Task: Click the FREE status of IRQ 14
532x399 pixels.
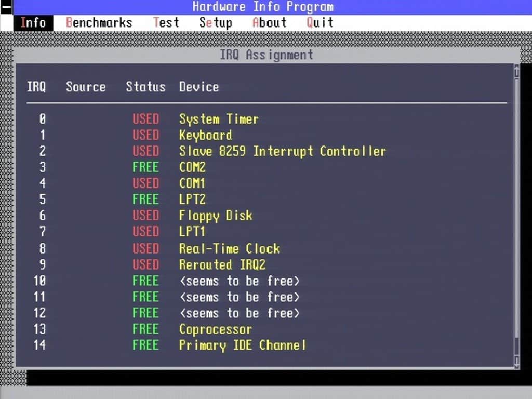Action: [145, 345]
